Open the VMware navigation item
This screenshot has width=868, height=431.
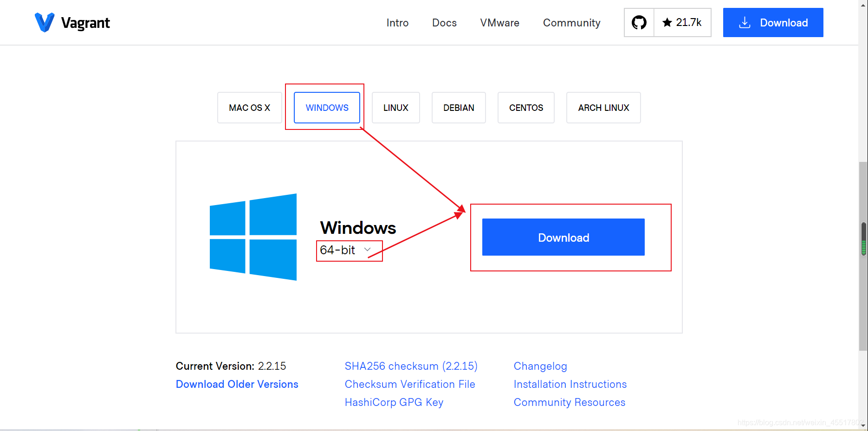[499, 23]
